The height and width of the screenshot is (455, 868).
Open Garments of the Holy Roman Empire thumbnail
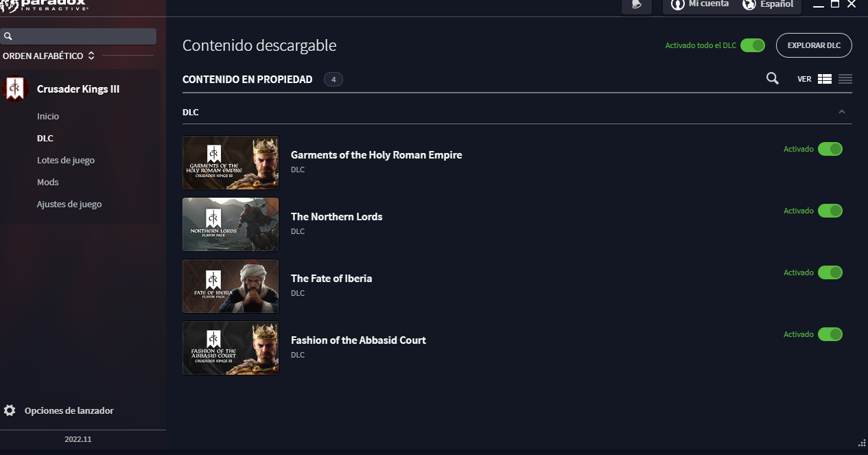pos(231,163)
